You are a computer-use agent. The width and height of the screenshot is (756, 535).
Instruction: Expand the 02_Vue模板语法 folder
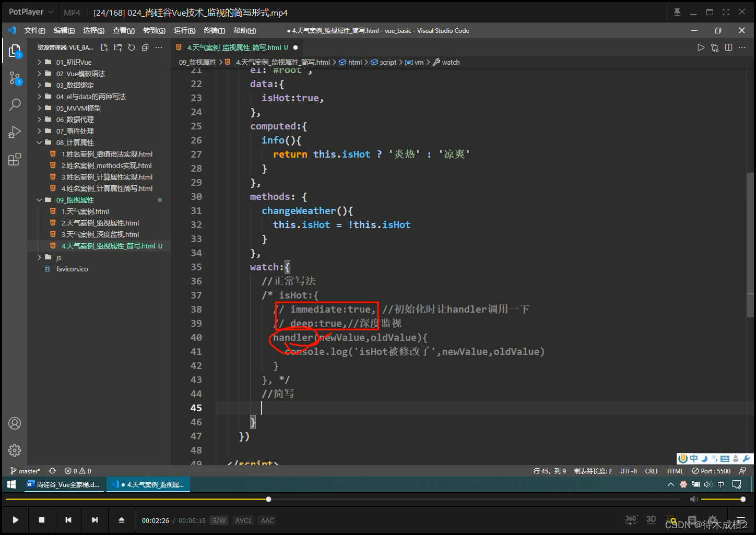pyautogui.click(x=39, y=74)
